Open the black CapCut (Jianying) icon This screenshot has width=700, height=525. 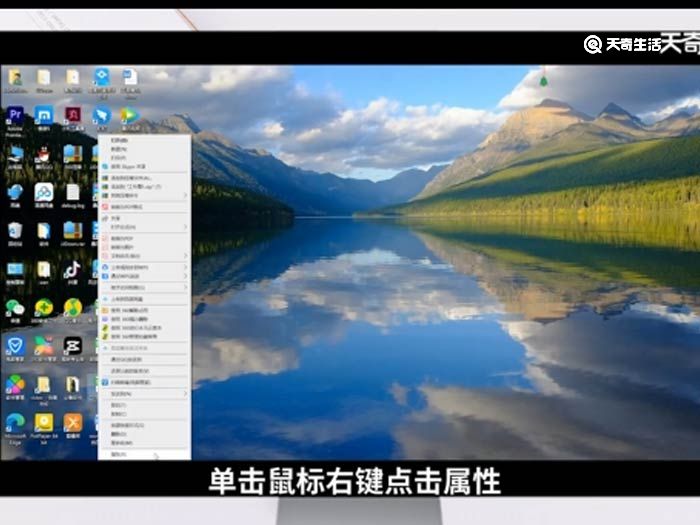(x=72, y=346)
